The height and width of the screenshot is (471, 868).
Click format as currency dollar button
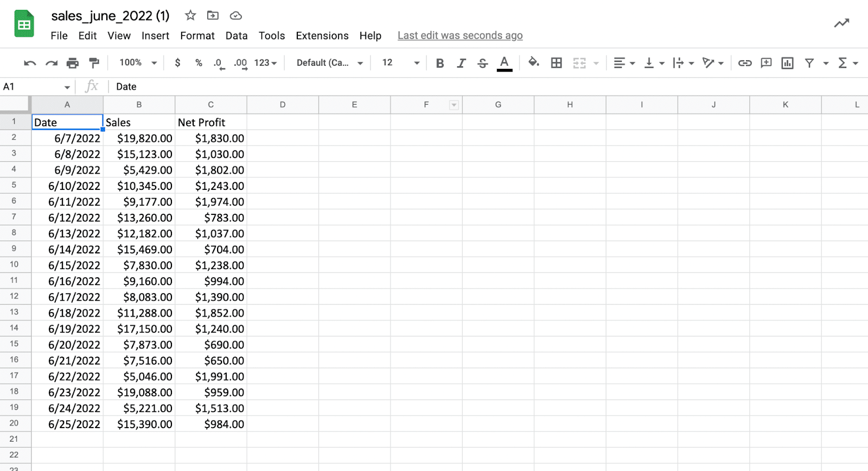177,63
